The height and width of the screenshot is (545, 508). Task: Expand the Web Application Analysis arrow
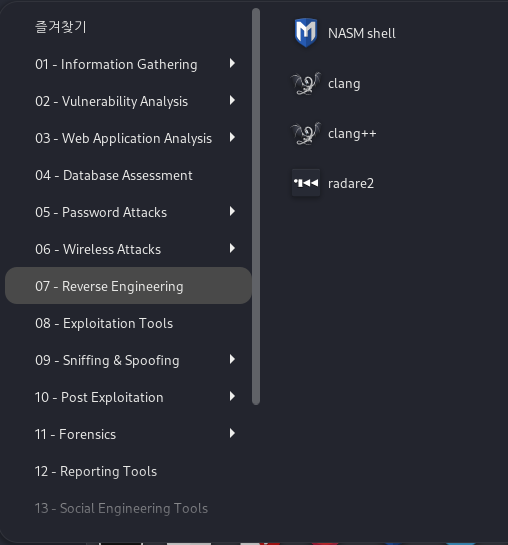point(232,137)
